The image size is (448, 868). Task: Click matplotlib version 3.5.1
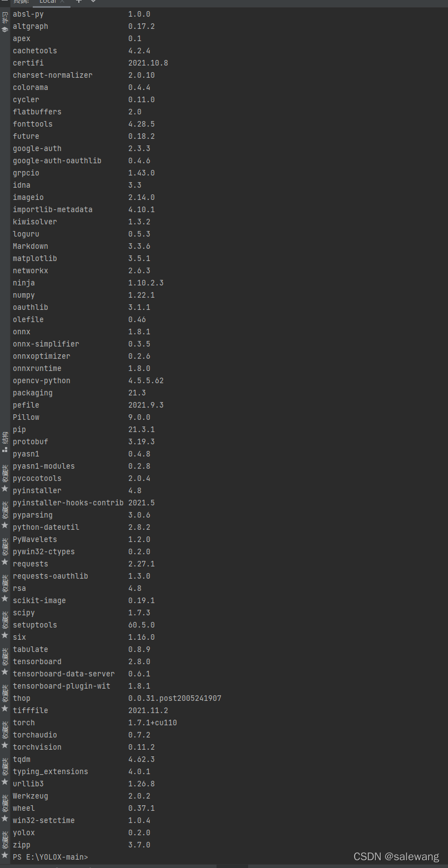[x=139, y=258]
